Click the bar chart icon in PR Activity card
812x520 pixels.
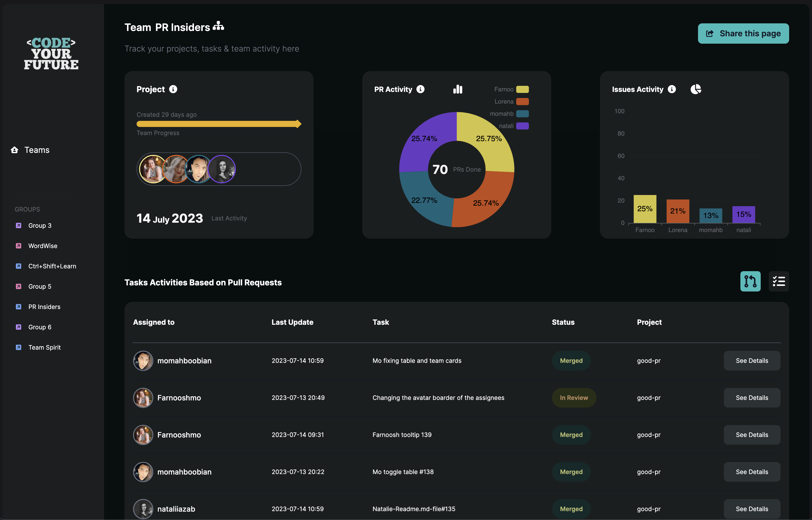tap(458, 89)
